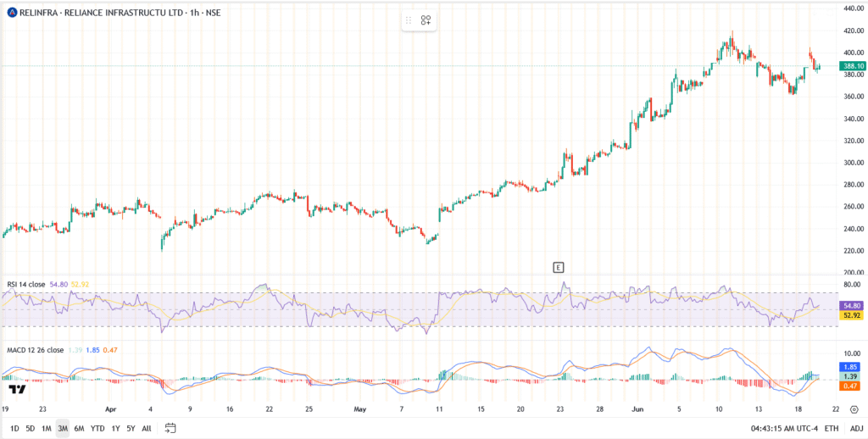Toggle ADJ adjusted data setting
Viewport: 868px width, 439px height.
(x=856, y=428)
